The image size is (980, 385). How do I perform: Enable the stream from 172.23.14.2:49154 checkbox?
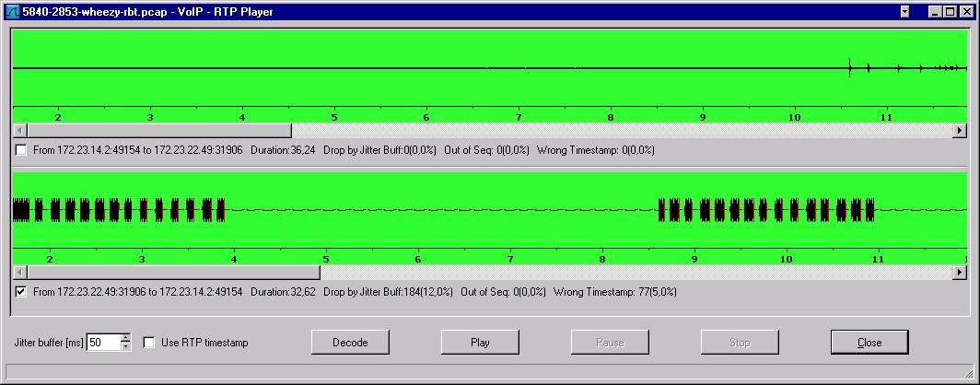(21, 150)
